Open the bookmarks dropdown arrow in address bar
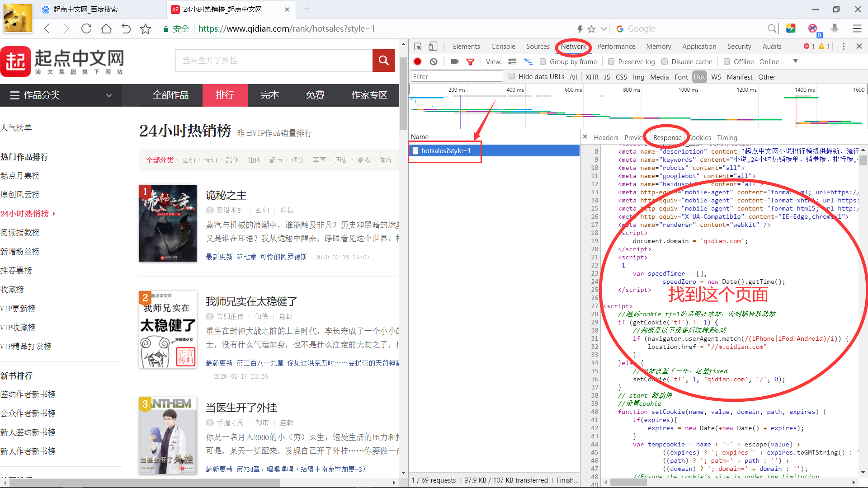The image size is (868, 488). (x=604, y=28)
